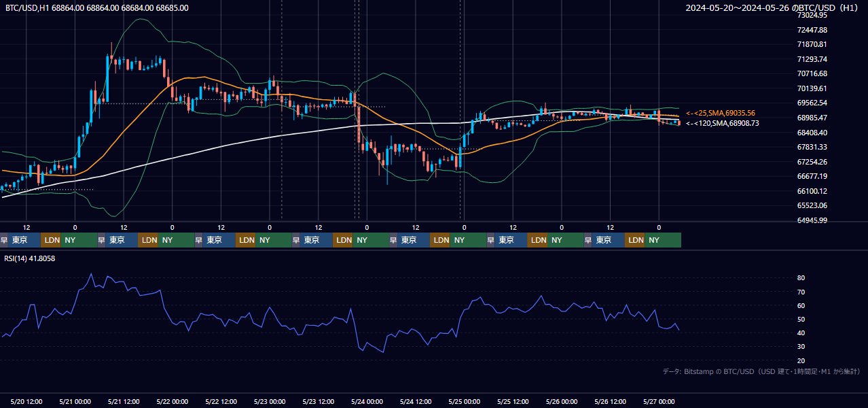Click RSI axis level 70
Image resolution: width=868 pixels, height=408 pixels.
[x=801, y=292]
